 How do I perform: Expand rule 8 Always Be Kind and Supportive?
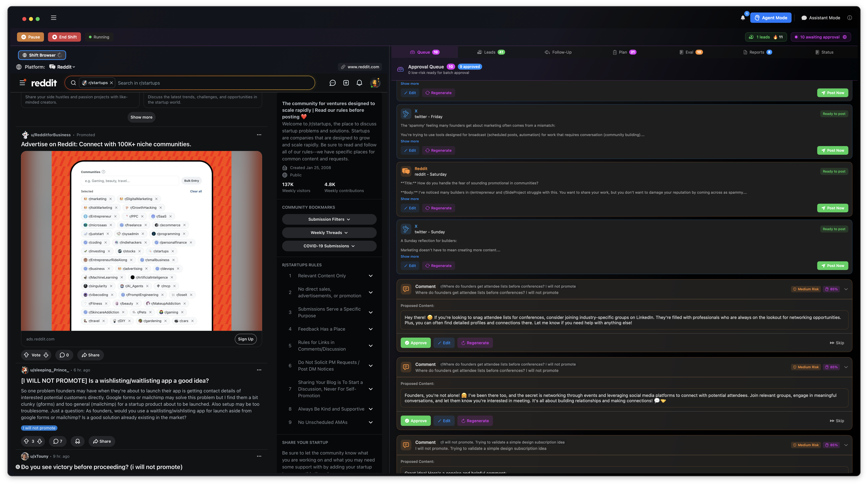click(x=371, y=409)
